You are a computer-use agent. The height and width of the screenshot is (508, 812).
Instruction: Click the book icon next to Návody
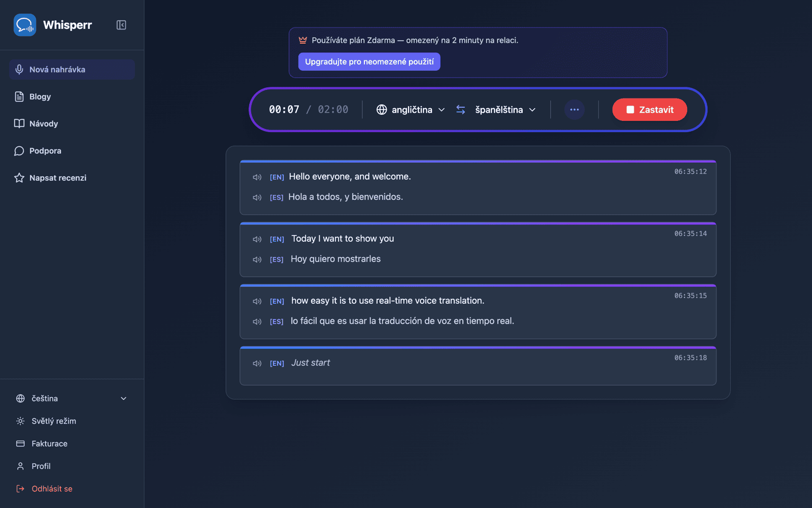pos(19,123)
